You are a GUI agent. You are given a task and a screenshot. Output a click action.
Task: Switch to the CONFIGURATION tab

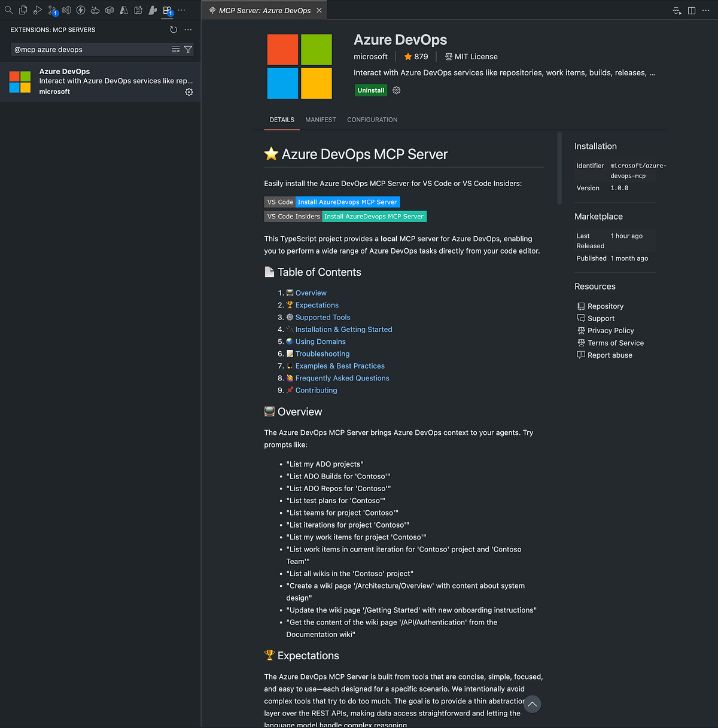(372, 120)
